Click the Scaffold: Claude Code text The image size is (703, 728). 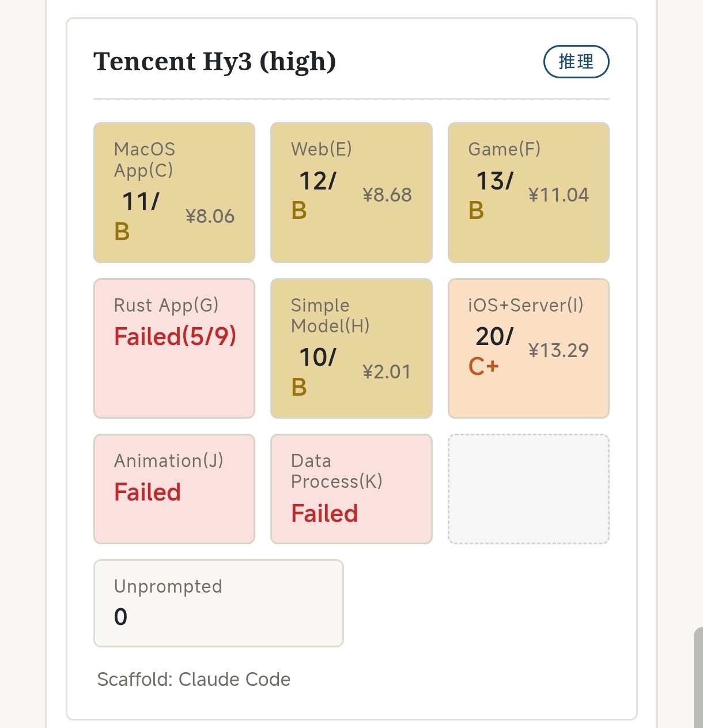194,680
